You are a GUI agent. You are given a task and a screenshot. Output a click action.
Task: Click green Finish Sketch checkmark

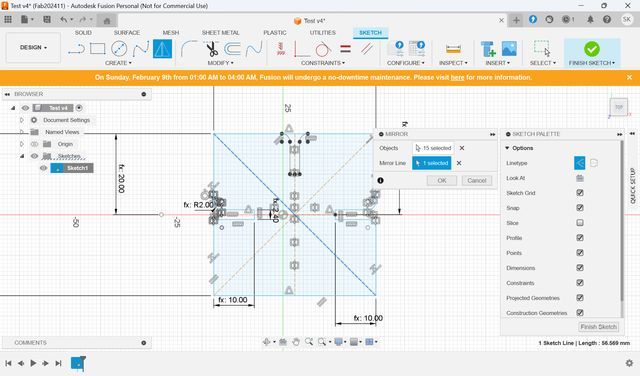(x=591, y=49)
